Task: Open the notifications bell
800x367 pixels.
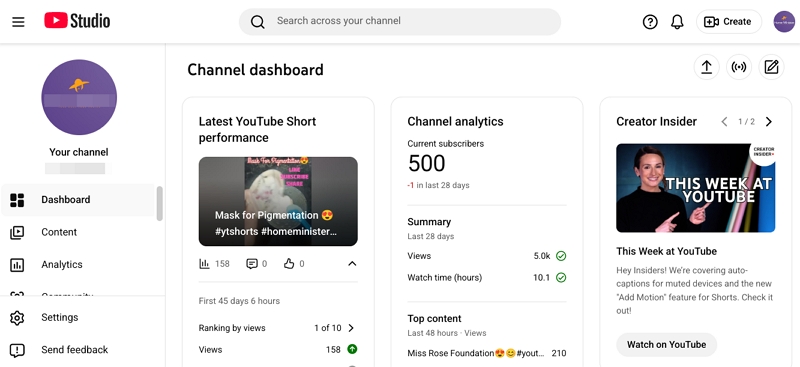Action: [x=677, y=22]
